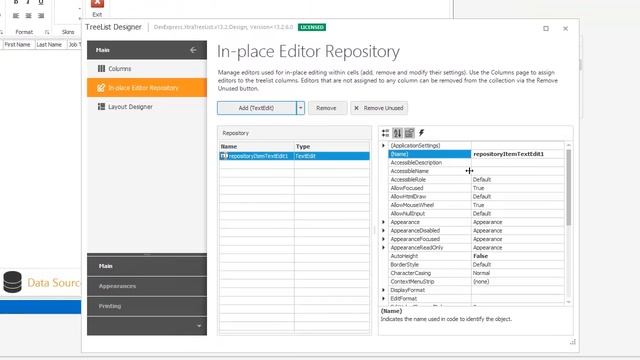Select repositoryItemTextEdit1 row in Repository list
This screenshot has height=360, width=640.
pyautogui.click(x=294, y=156)
